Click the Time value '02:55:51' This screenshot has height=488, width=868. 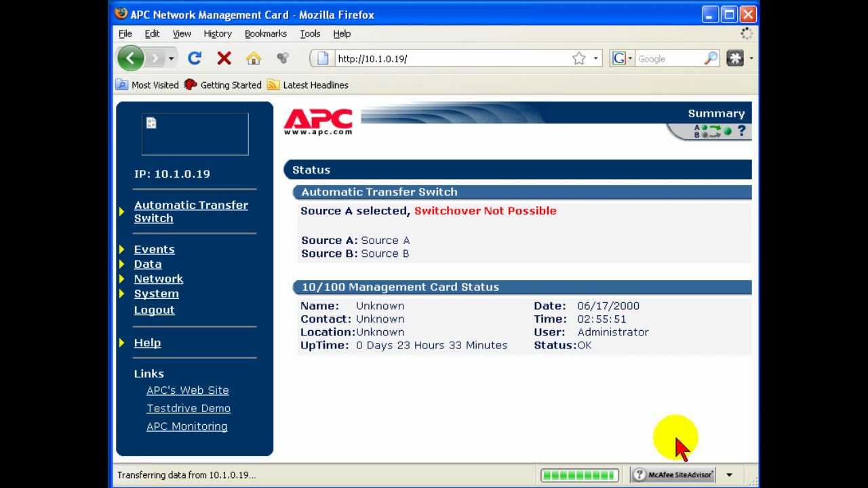(601, 319)
